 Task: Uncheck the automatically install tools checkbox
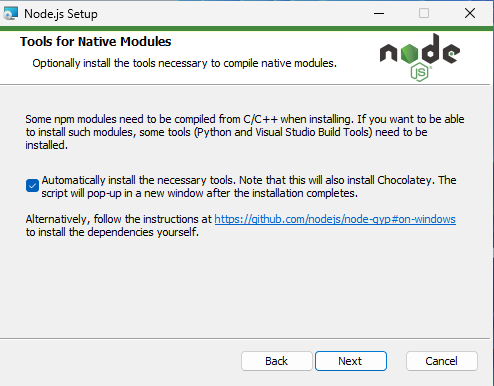coord(32,186)
